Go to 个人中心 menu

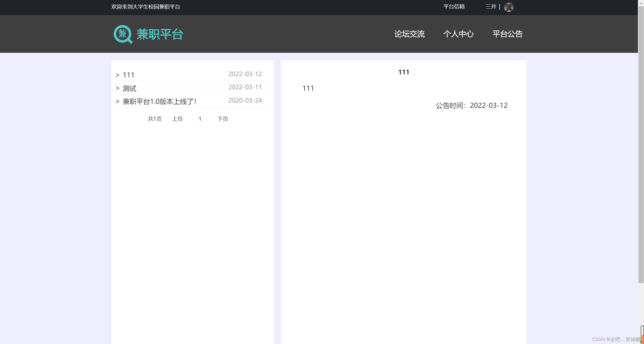(x=458, y=34)
